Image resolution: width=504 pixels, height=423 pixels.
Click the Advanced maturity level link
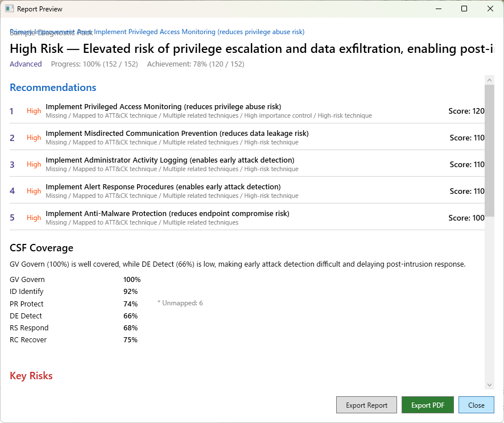coord(26,64)
